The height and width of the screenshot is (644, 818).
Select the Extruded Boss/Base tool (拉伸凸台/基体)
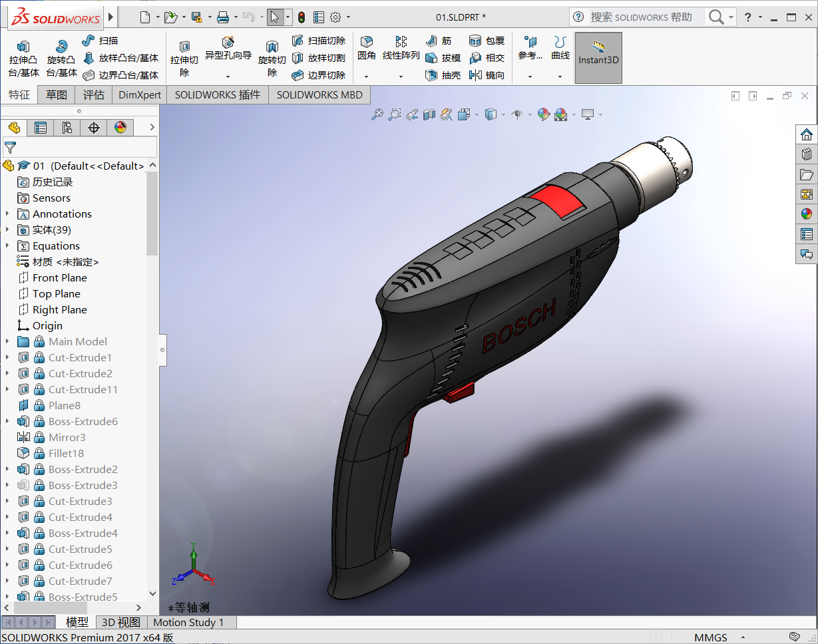(23, 59)
